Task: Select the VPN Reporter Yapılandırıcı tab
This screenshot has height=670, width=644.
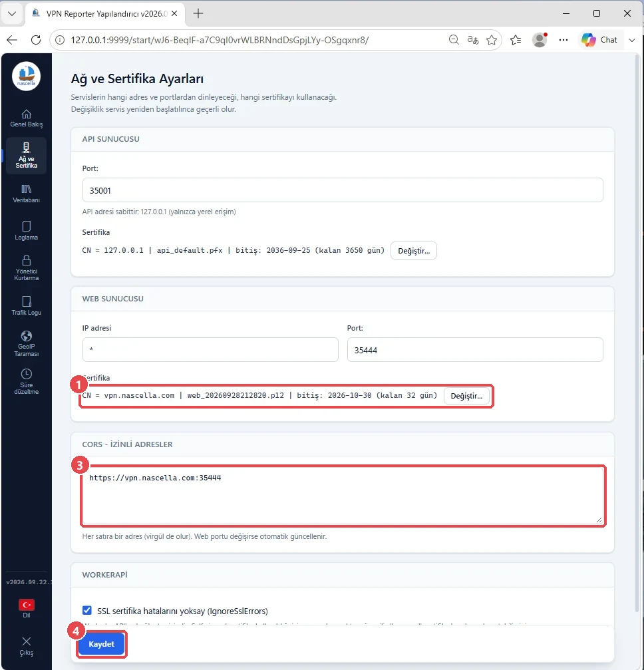Action: (x=106, y=13)
